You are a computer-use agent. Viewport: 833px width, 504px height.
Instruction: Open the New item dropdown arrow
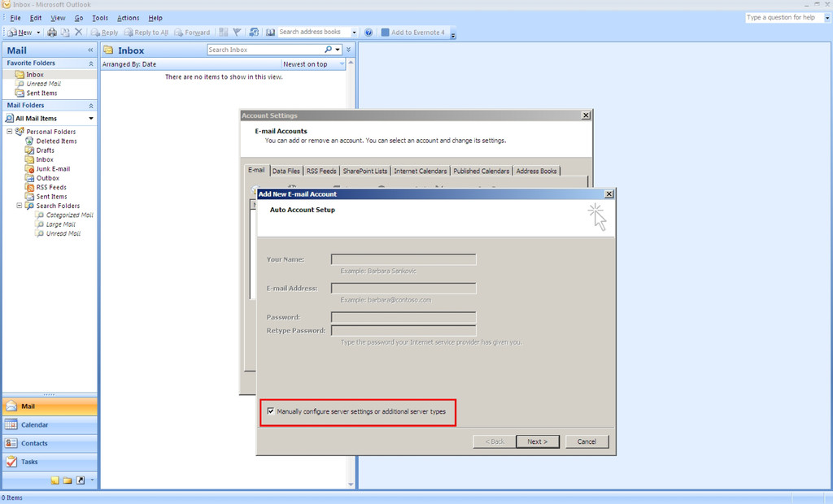(x=38, y=33)
